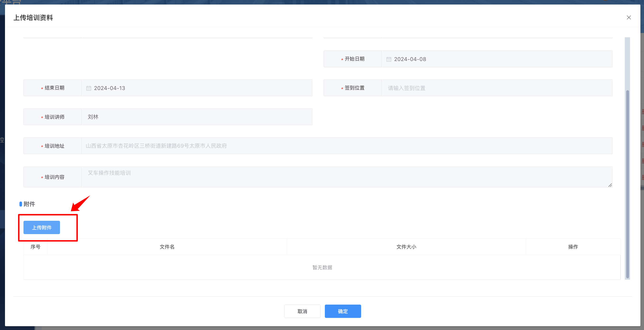644x330 pixels.
Task: Click calendar icon in start date field
Action: [x=389, y=59]
